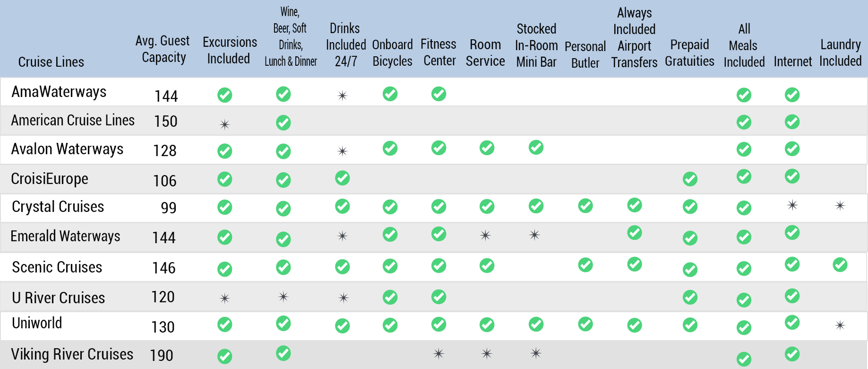Screen dimensions: 868x369
Task: Click Uniworld Laundry Included asterisk
Action: pos(840,325)
